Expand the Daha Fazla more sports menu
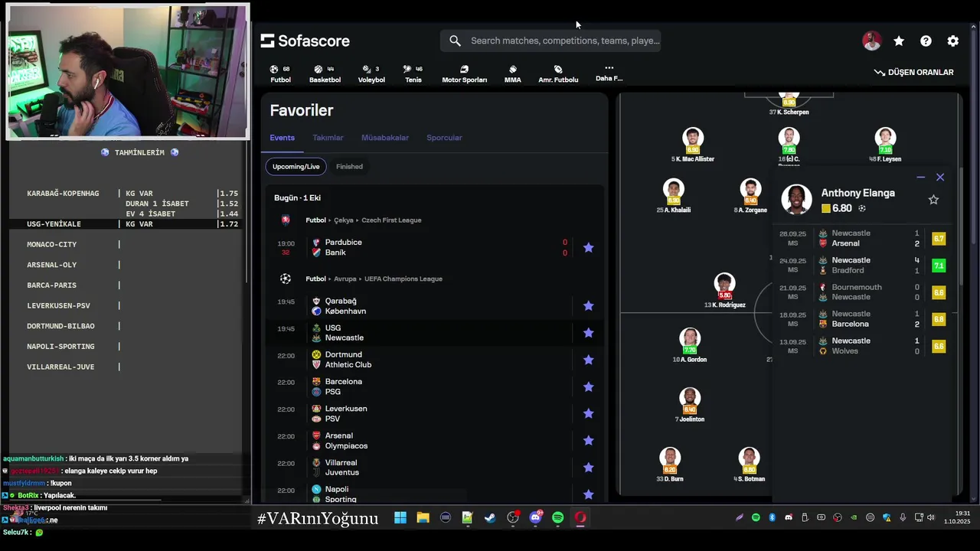This screenshot has width=980, height=551. [x=609, y=73]
